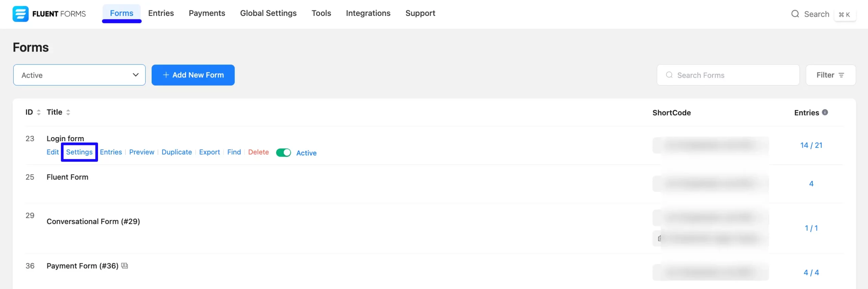Image resolution: width=868 pixels, height=289 pixels.
Task: Toggle the Login form Active switch
Action: pyautogui.click(x=283, y=152)
